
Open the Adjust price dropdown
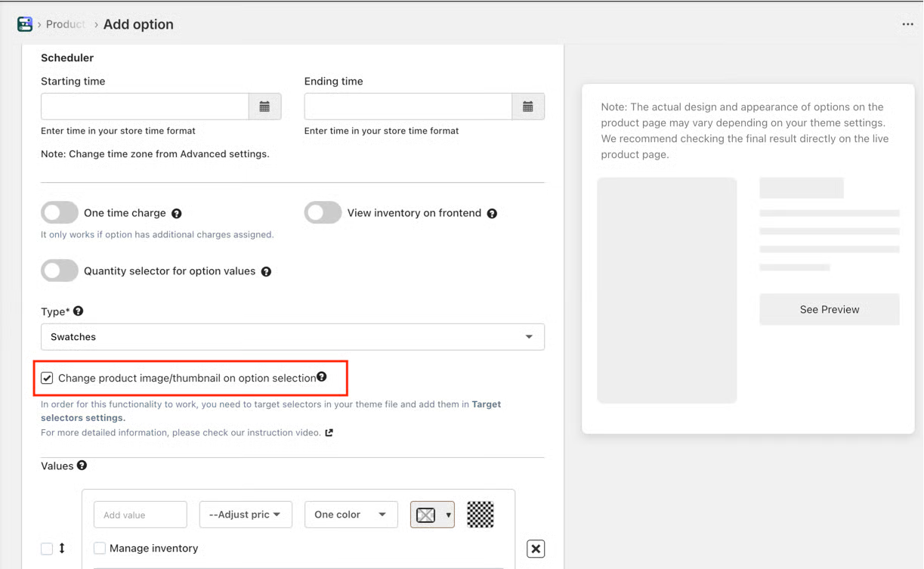pyautogui.click(x=246, y=515)
